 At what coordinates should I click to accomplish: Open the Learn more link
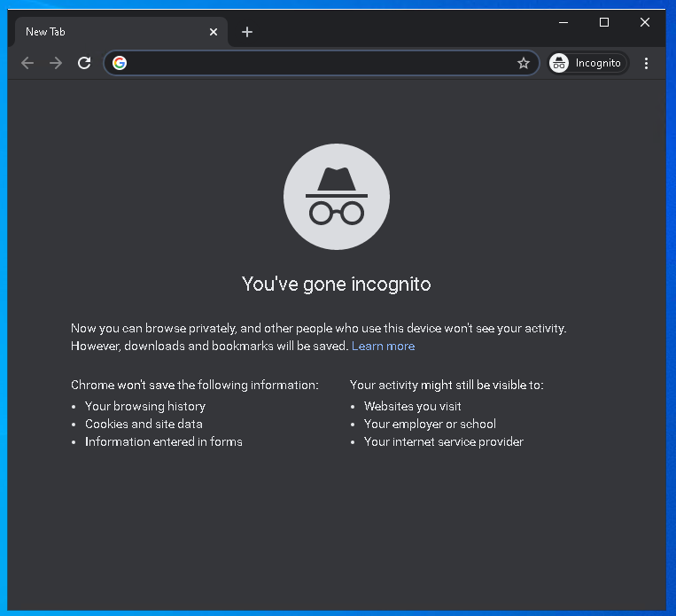click(384, 346)
